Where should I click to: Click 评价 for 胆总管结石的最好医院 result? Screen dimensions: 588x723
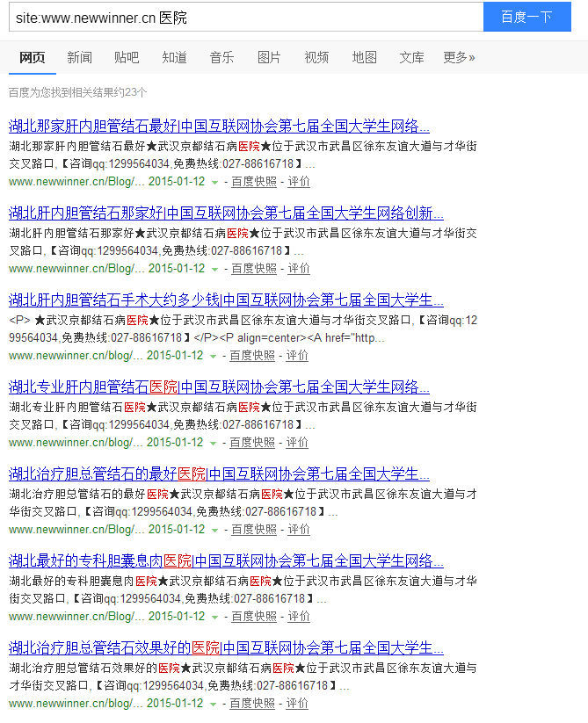pyautogui.click(x=299, y=530)
